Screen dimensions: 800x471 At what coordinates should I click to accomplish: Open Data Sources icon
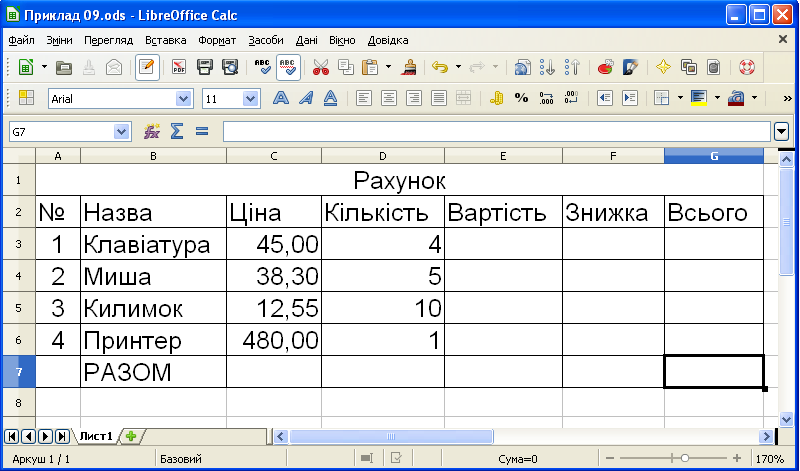click(714, 67)
